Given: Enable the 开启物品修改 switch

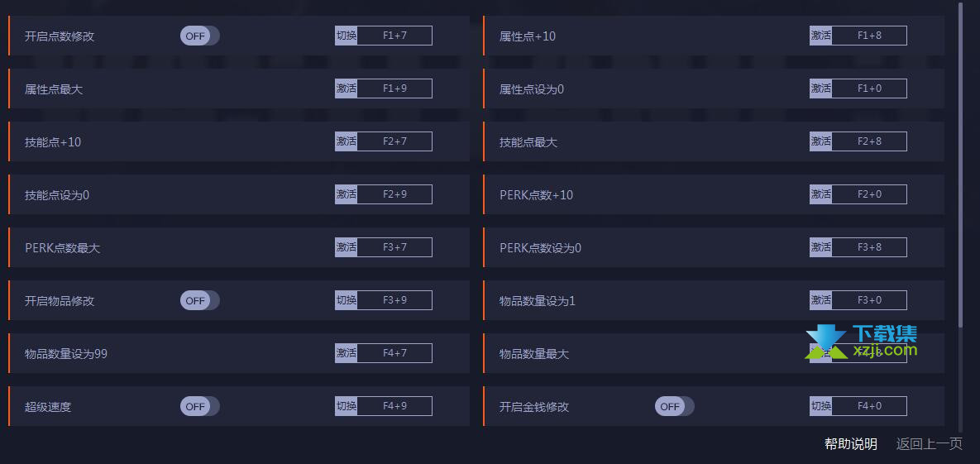Looking at the screenshot, I should [x=199, y=300].
